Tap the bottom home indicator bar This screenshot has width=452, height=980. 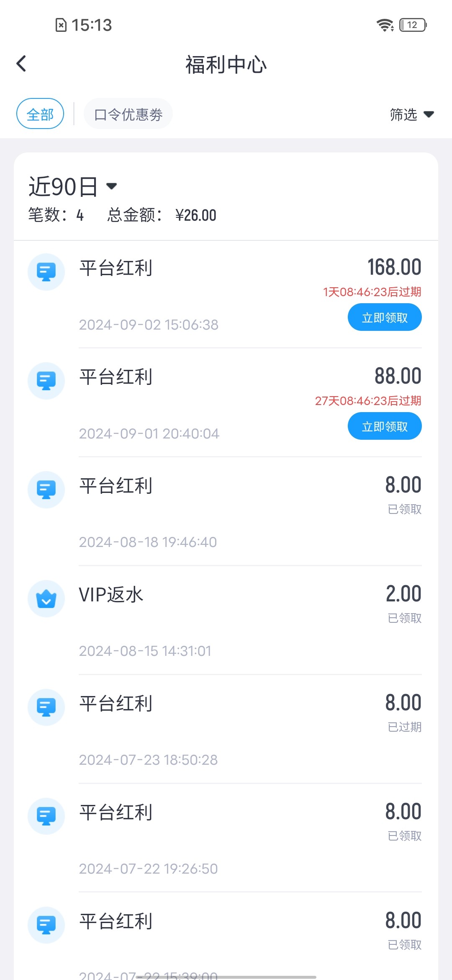226,977
